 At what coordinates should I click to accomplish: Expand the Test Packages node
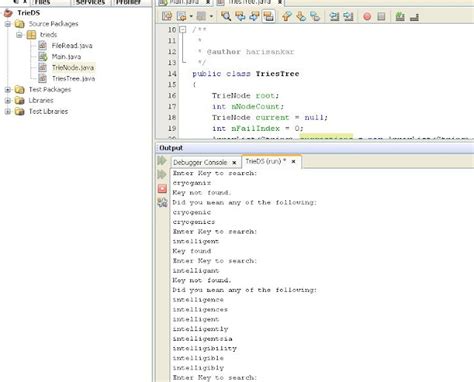[8, 89]
